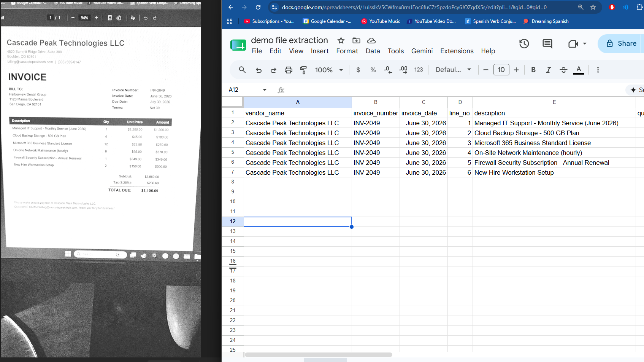644x362 pixels.
Task: Open the Google Sheets home logo
Action: [x=238, y=45]
